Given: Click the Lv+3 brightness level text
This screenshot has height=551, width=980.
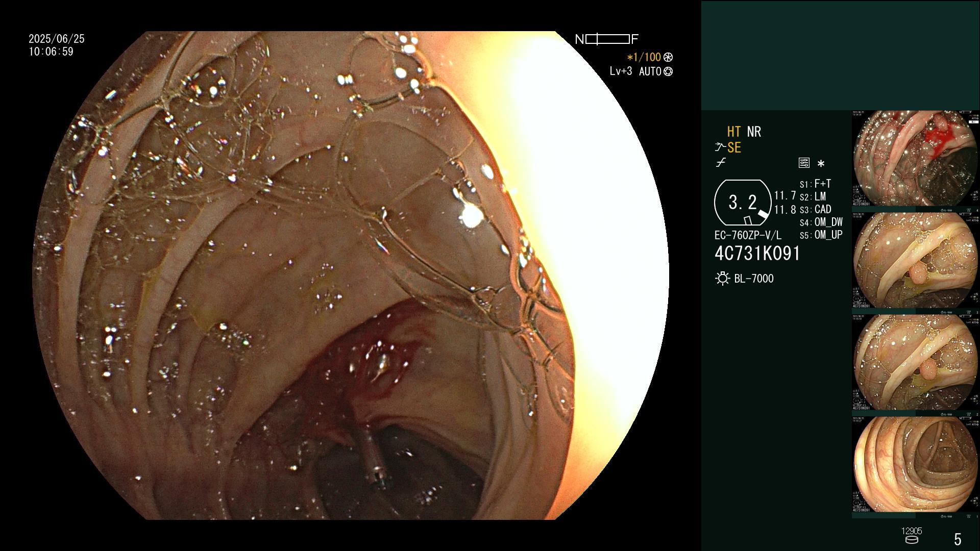Looking at the screenshot, I should tap(621, 71).
